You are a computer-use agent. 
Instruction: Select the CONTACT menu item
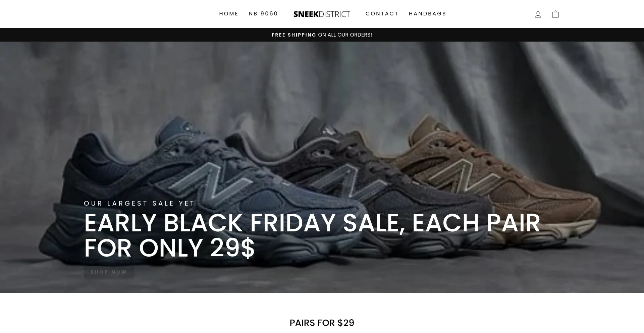point(382,14)
